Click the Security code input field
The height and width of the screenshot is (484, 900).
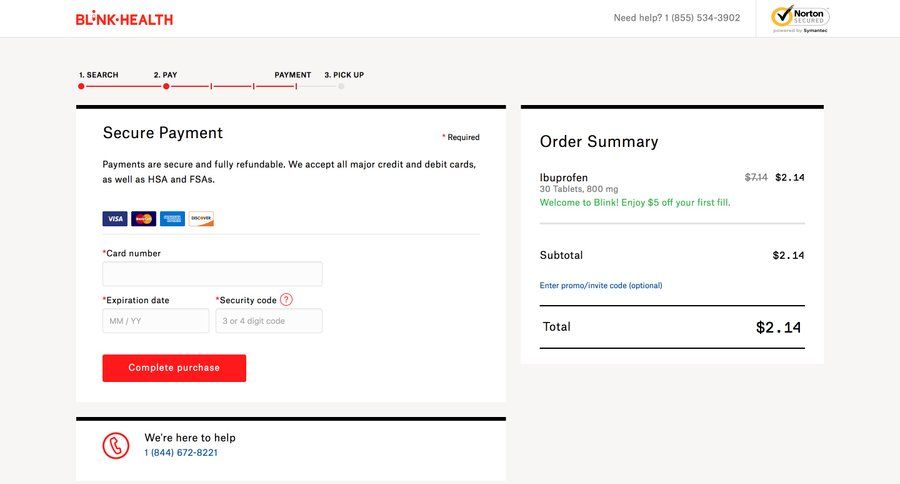pyautogui.click(x=268, y=321)
